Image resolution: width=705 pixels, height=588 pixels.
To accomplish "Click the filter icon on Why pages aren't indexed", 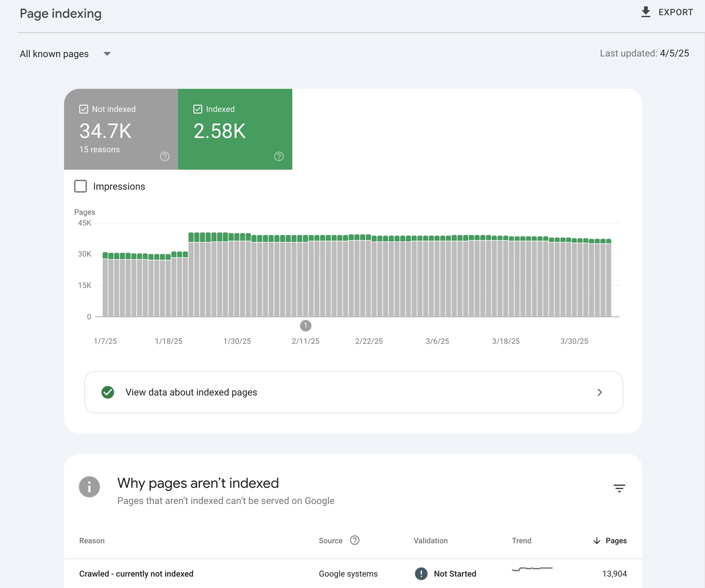I will coord(619,488).
